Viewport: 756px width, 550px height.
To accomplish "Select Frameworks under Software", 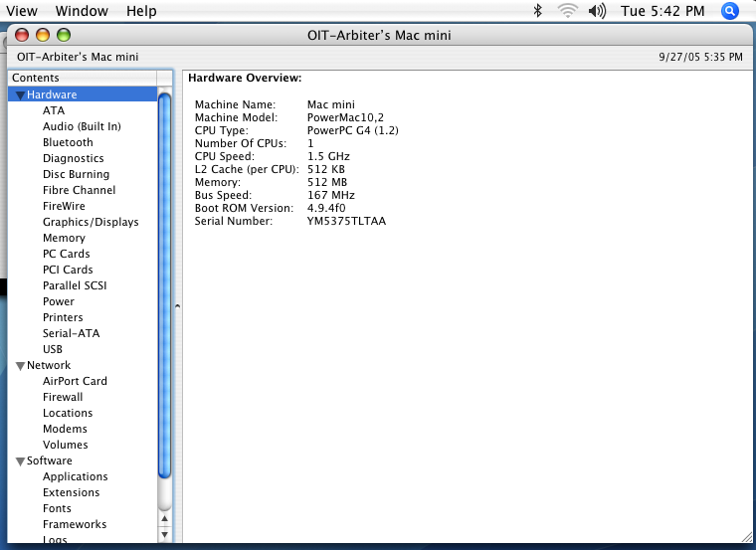I will tap(75, 524).
